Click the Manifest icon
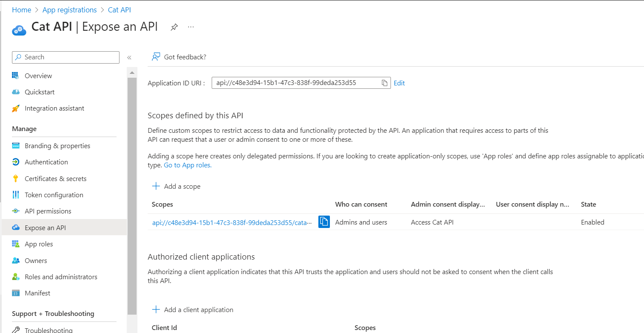Viewport: 644px width, 333px height. (x=16, y=293)
